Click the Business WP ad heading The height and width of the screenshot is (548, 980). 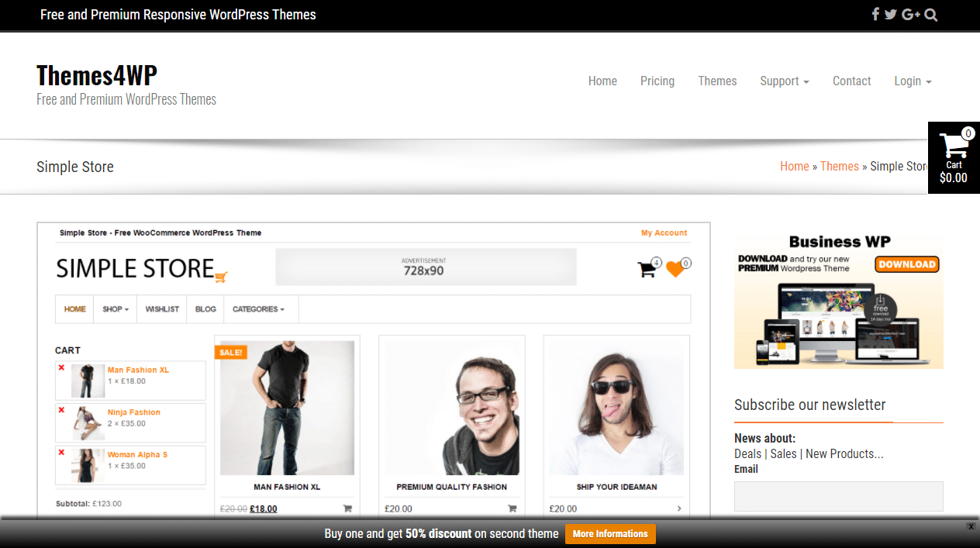pyautogui.click(x=840, y=242)
